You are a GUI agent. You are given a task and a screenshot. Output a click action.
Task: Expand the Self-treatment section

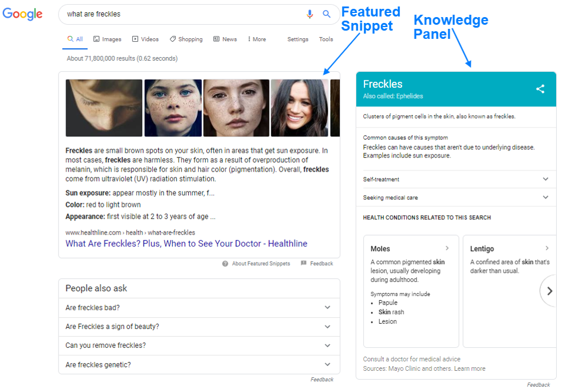tap(545, 179)
